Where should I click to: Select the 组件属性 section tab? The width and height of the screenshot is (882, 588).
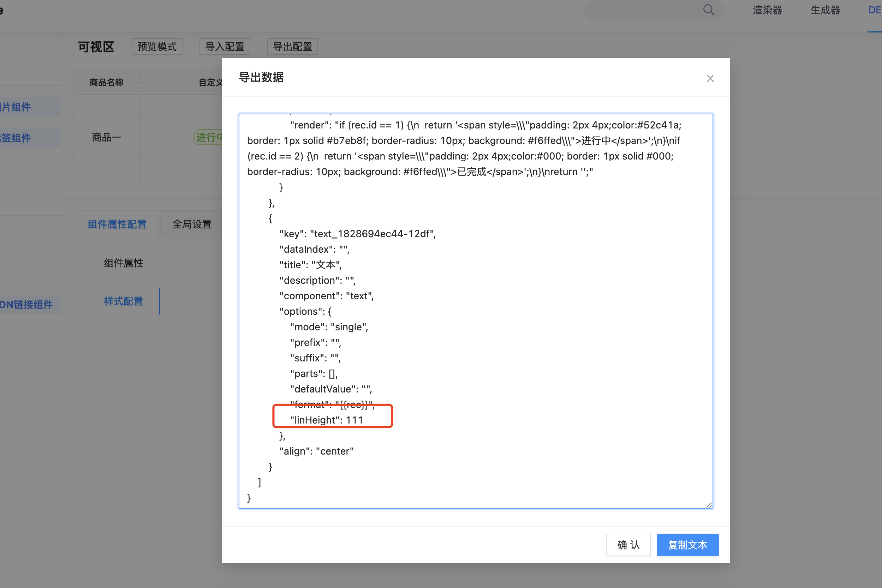pyautogui.click(x=124, y=263)
